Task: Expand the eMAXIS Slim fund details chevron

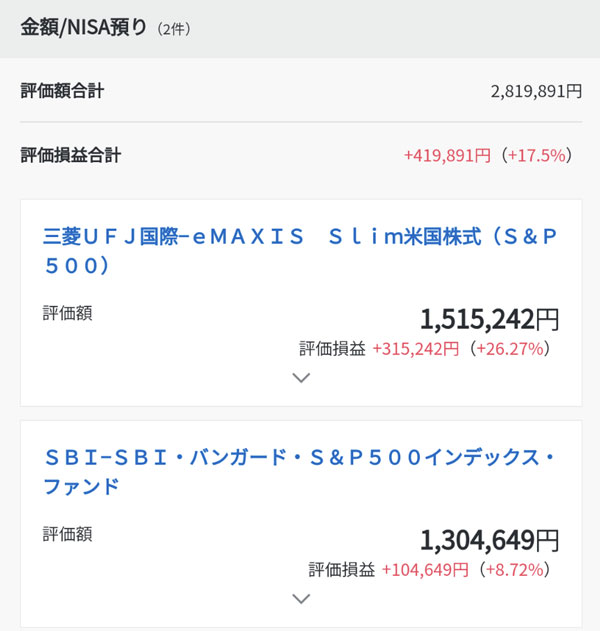Action: pyautogui.click(x=301, y=378)
